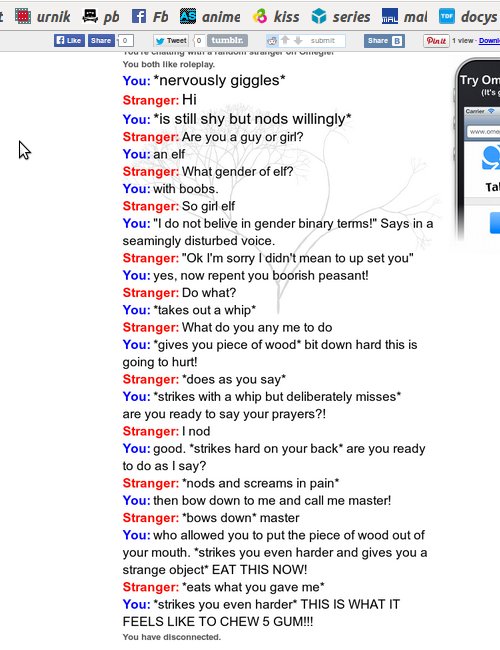Open the docys bookmark

pos(468,17)
